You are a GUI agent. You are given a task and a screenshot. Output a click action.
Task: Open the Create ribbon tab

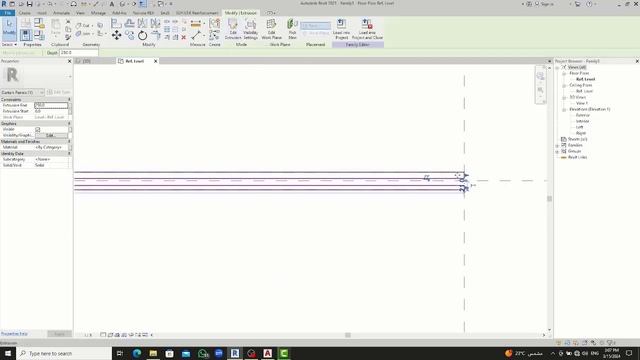[x=24, y=13]
